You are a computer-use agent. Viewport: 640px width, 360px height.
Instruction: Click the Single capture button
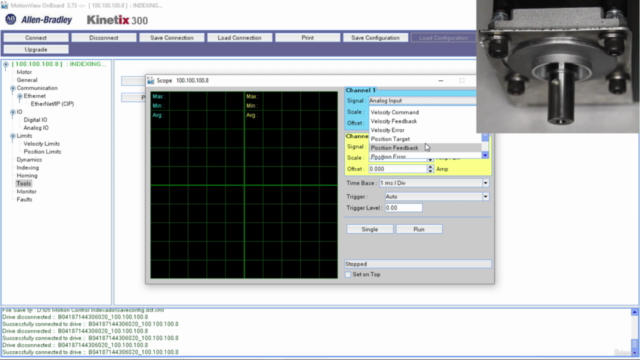coord(370,229)
